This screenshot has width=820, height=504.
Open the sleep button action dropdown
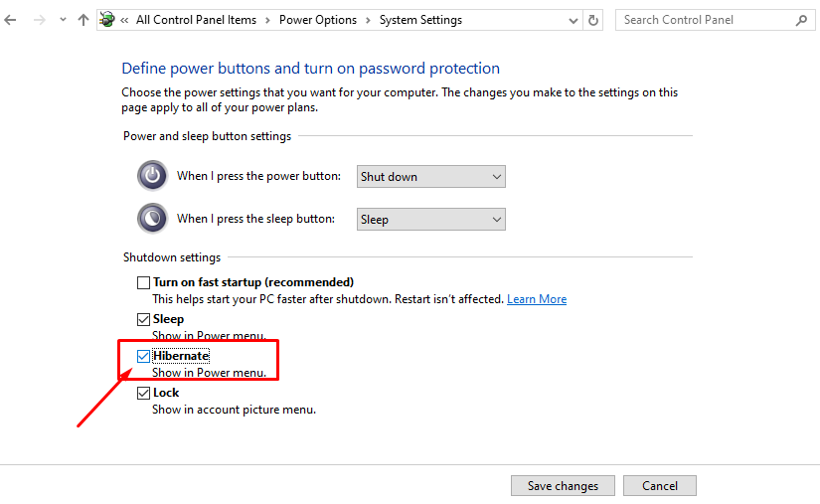point(430,220)
